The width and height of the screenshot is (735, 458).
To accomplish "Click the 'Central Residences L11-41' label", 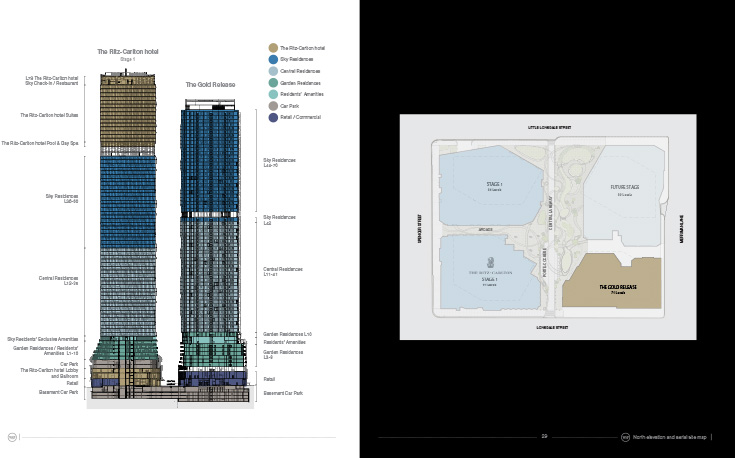I will (283, 272).
